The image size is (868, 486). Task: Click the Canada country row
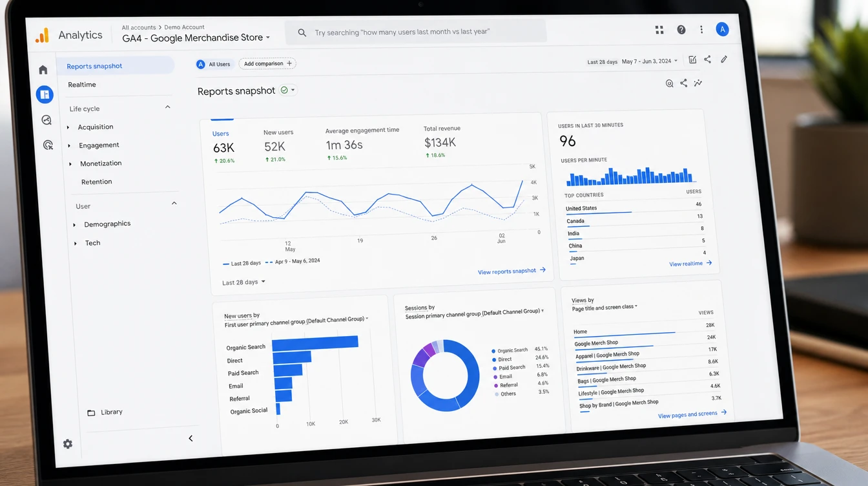pos(635,220)
